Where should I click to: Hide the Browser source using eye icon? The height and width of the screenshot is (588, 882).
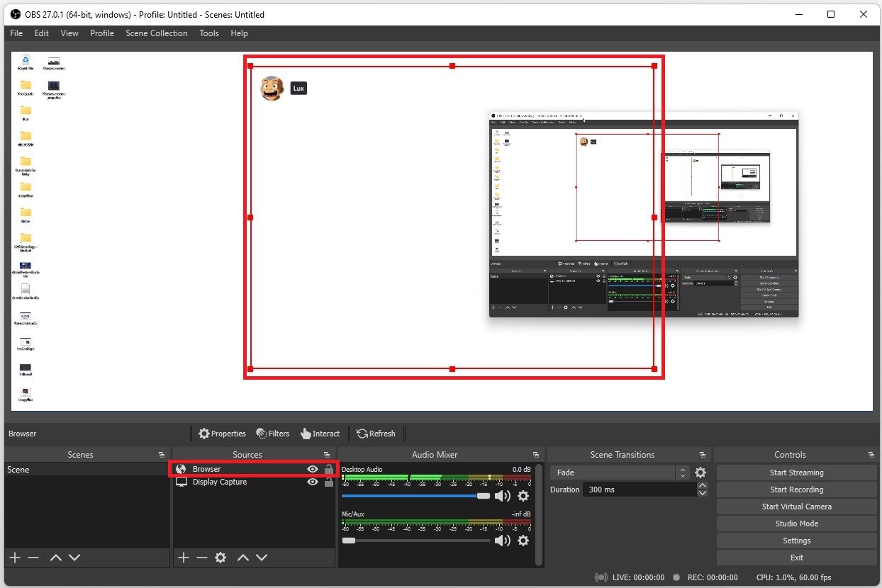312,469
